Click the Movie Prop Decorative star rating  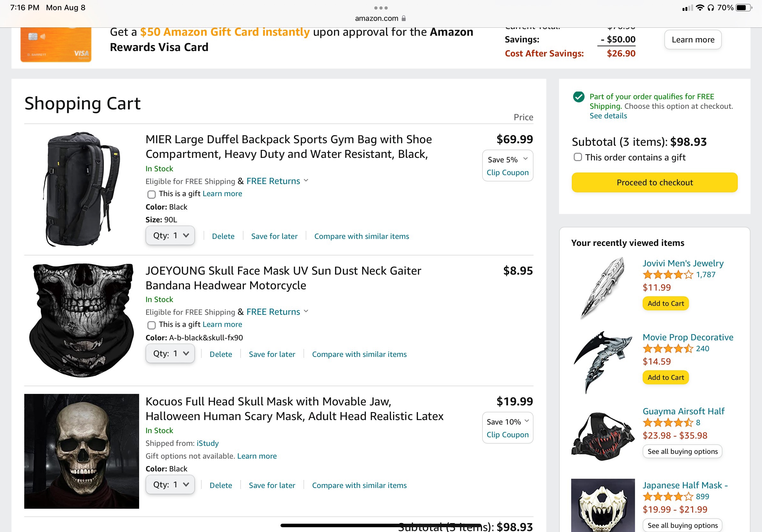[668, 349]
